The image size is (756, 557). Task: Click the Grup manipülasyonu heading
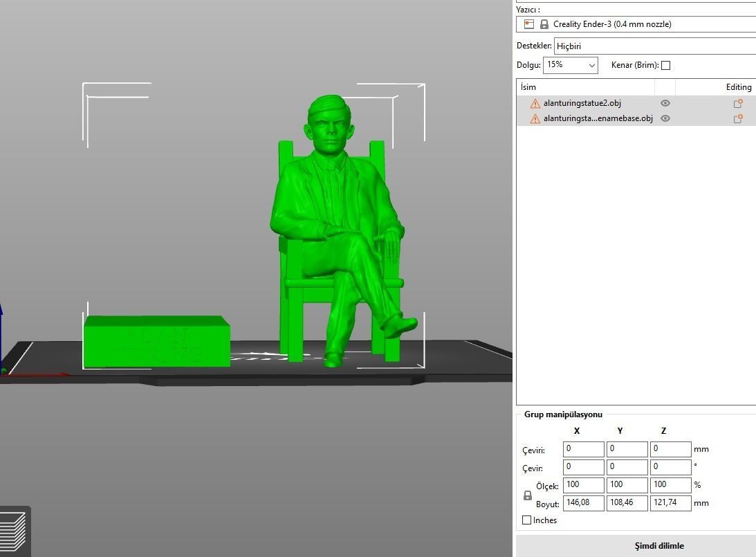[x=563, y=414]
